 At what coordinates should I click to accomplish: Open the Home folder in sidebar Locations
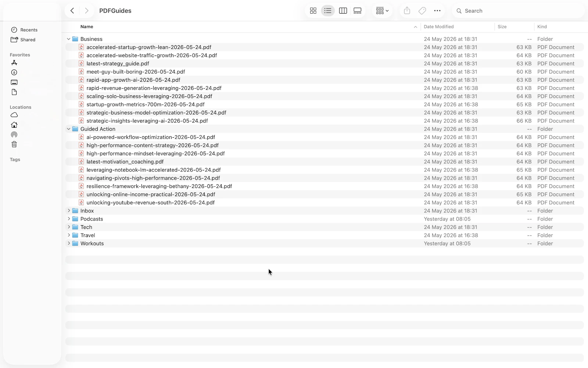click(14, 125)
